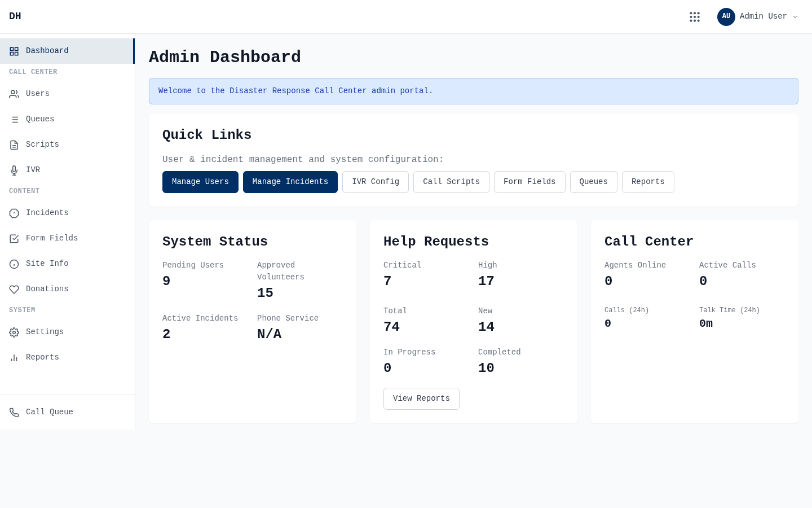The width and height of the screenshot is (812, 508).
Task: Click View Reports under Help Requests
Action: [x=421, y=398]
